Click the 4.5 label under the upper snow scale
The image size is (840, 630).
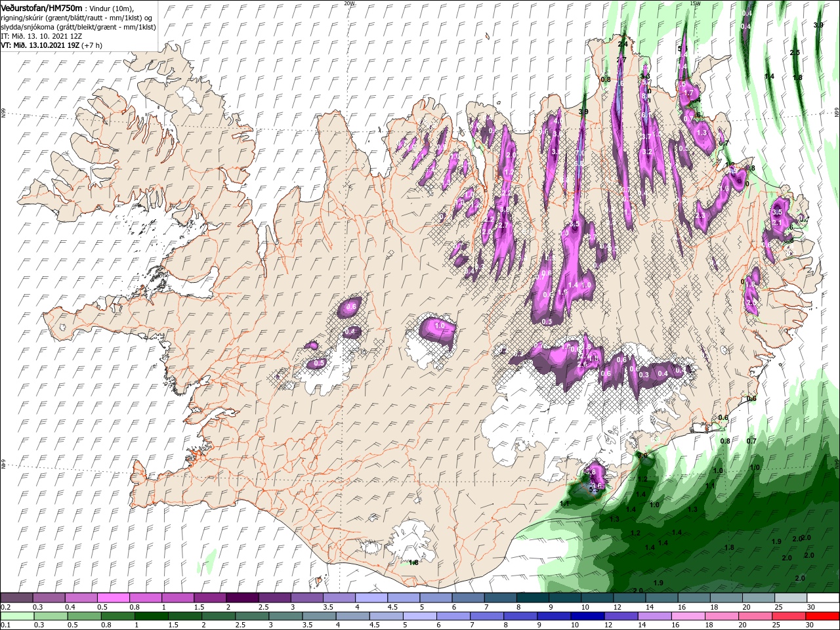pyautogui.click(x=392, y=607)
